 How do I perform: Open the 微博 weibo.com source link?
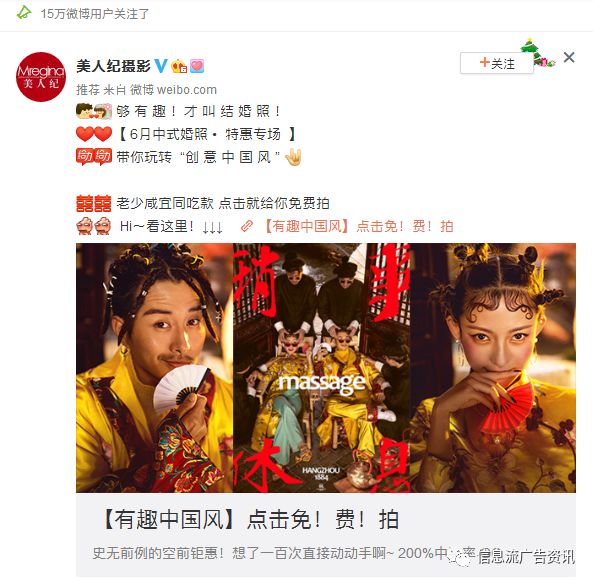click(174, 90)
